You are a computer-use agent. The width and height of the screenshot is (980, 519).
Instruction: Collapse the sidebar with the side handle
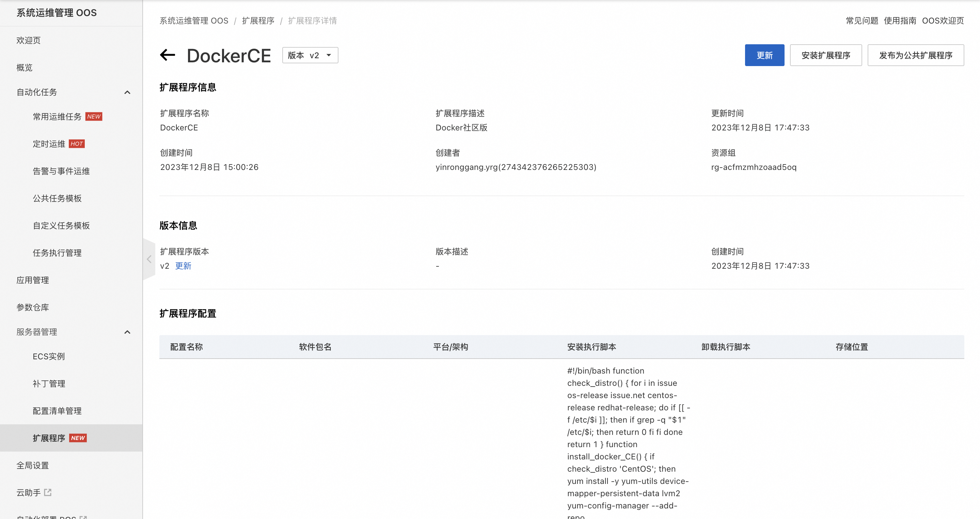[x=149, y=259]
